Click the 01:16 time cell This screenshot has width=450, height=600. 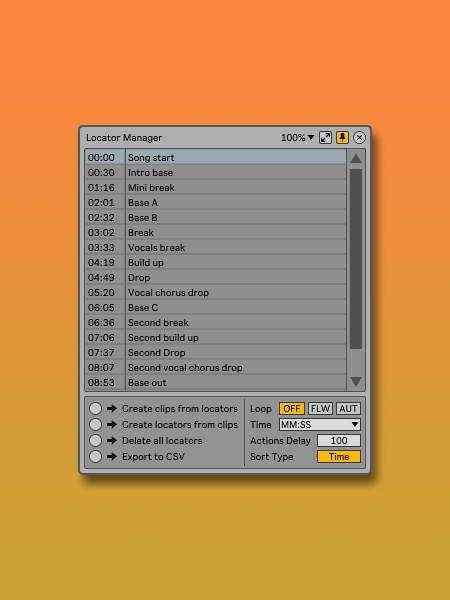click(105, 188)
